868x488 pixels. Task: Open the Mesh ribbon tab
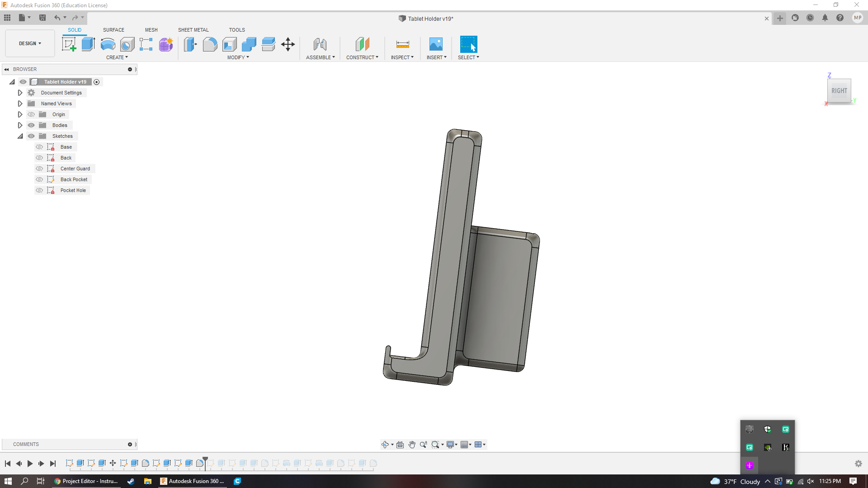tap(151, 30)
